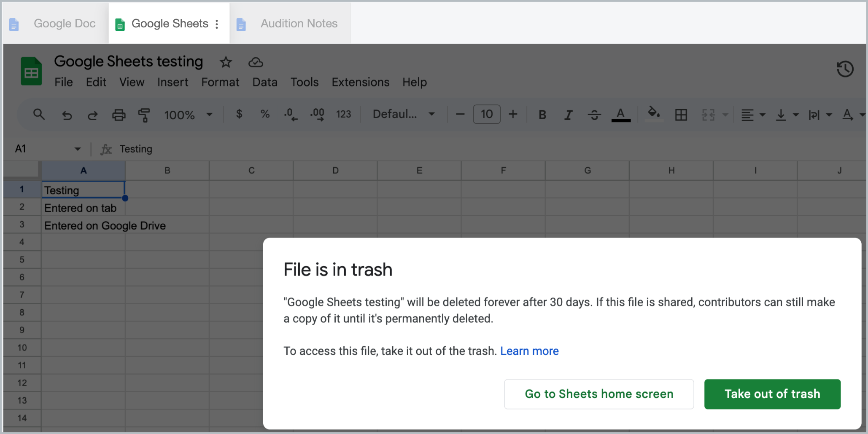
Task: Increase font size with plus button
Action: [x=513, y=114]
